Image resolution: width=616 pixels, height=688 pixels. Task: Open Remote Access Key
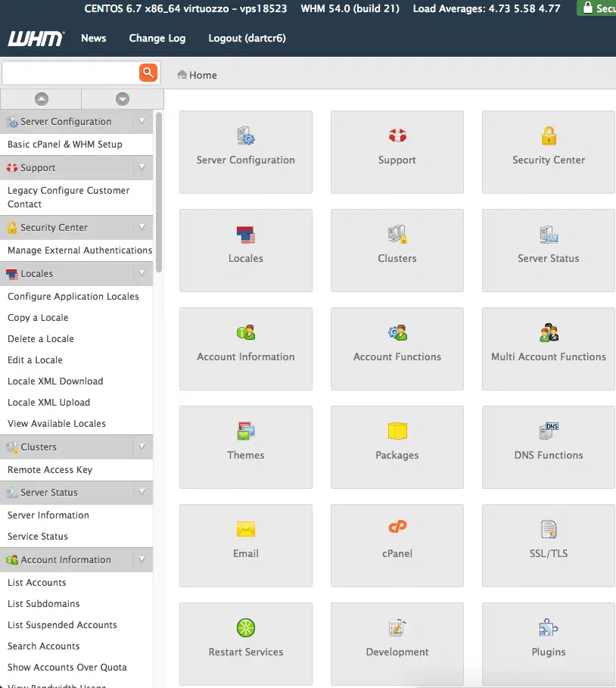[50, 470]
